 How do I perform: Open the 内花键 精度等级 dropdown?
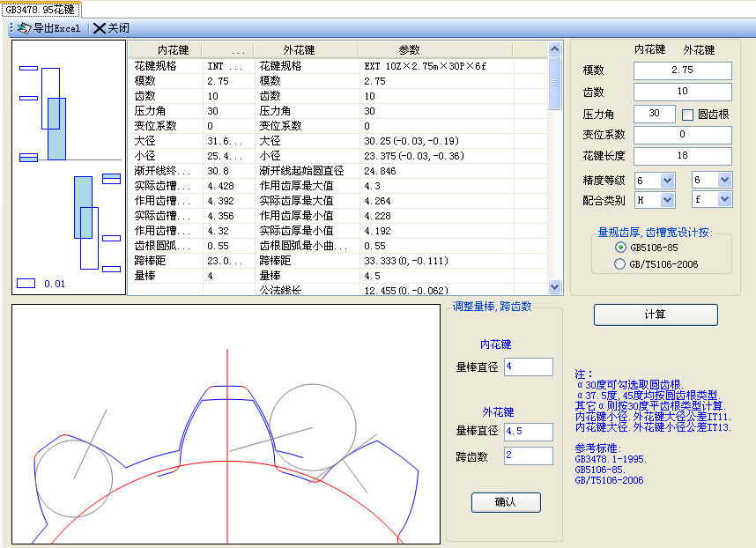point(667,181)
